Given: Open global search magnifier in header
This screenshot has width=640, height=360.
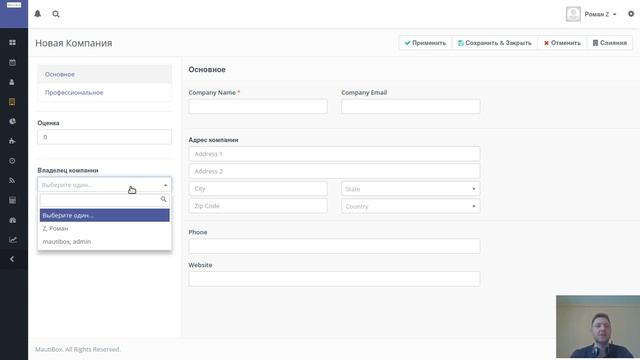Looking at the screenshot, I should pos(56,14).
